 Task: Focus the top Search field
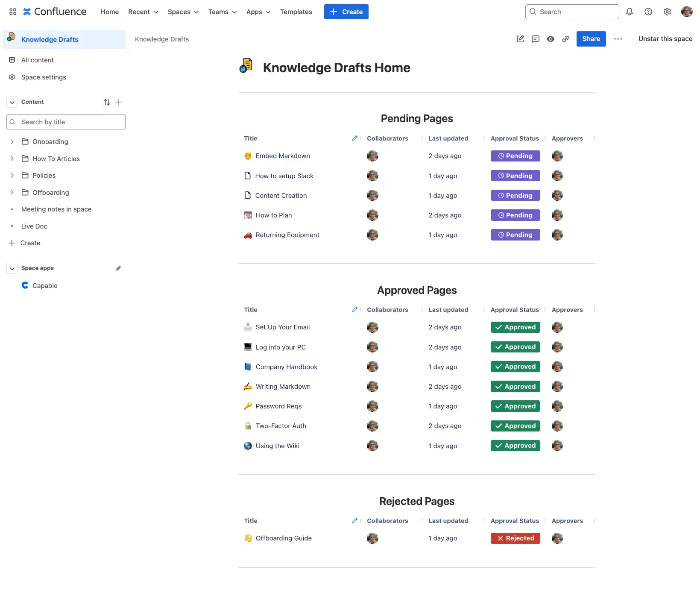[x=572, y=12]
